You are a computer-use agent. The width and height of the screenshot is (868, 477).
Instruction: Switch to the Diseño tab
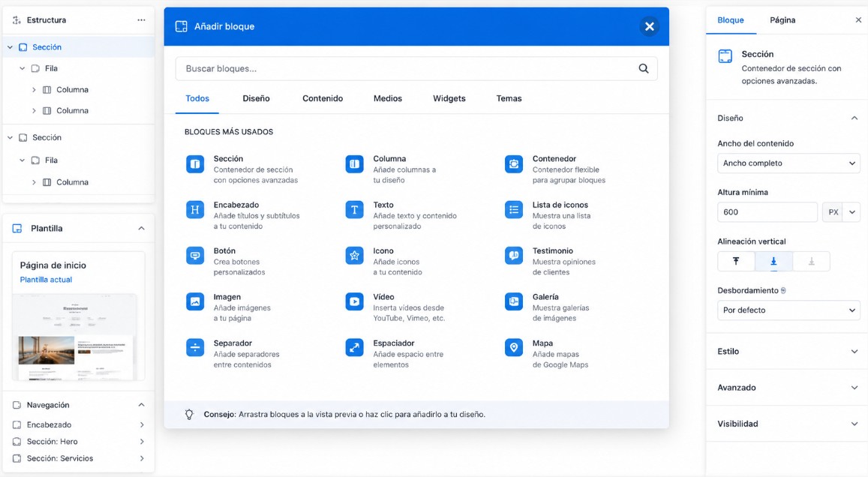coord(256,98)
